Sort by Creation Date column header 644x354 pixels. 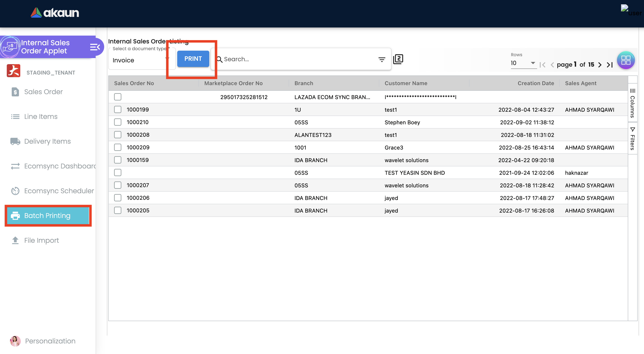coord(536,83)
